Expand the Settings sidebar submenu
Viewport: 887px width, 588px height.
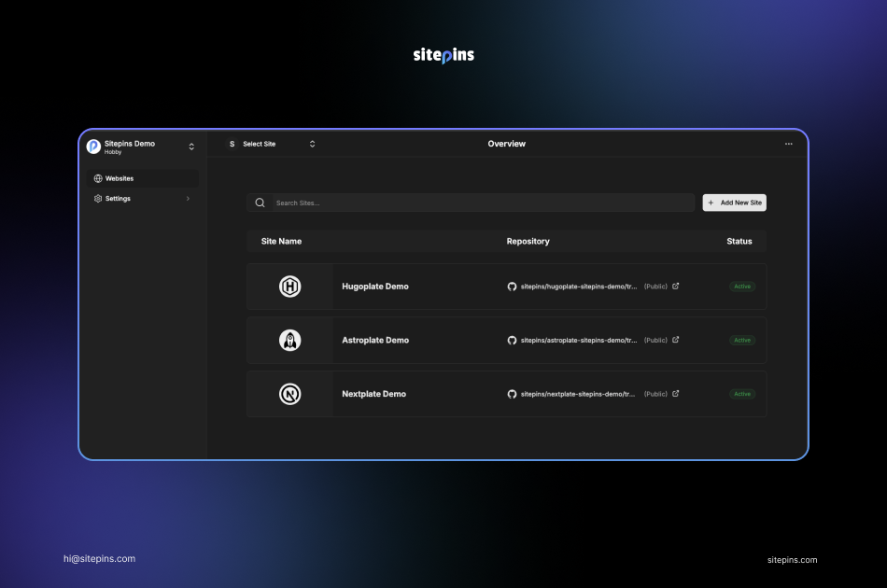point(188,199)
